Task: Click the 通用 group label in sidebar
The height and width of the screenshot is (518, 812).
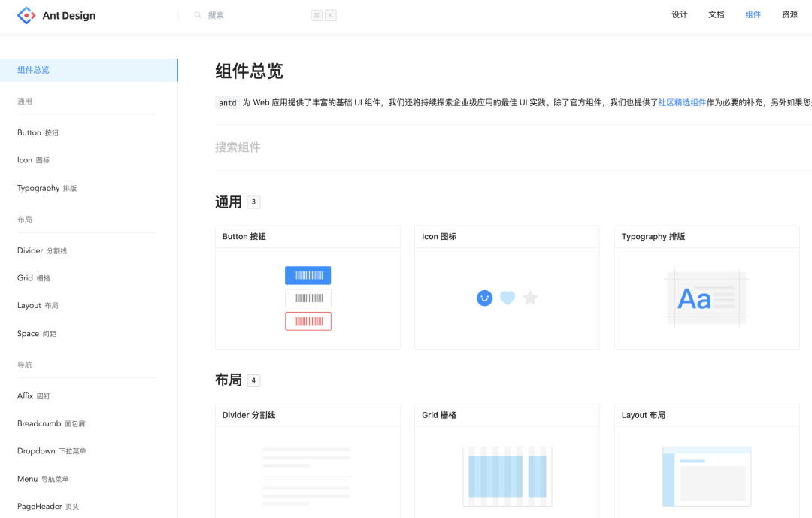Action: [24, 101]
